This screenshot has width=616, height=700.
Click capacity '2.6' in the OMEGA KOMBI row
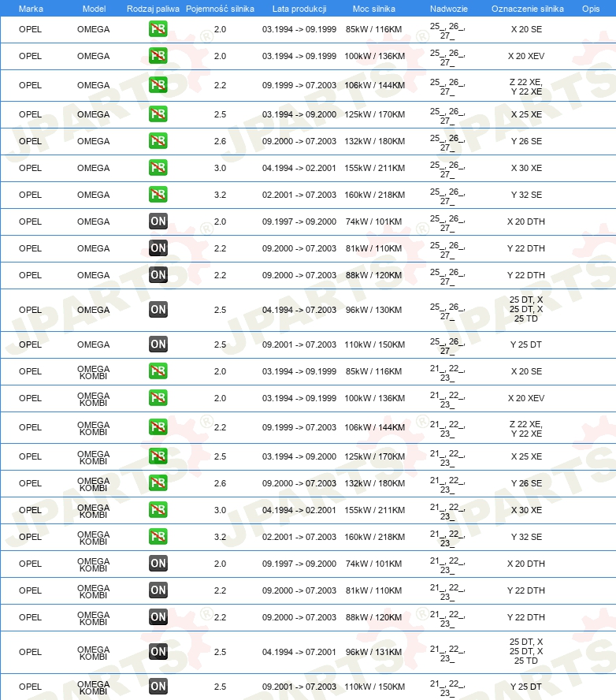point(220,483)
